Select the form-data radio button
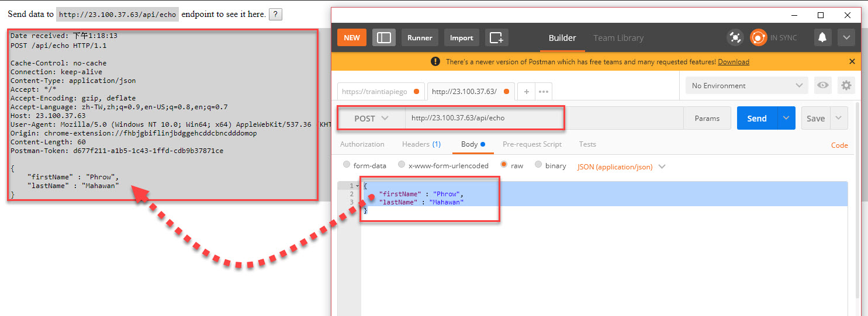Viewport: 868px width, 316px height. (x=347, y=165)
